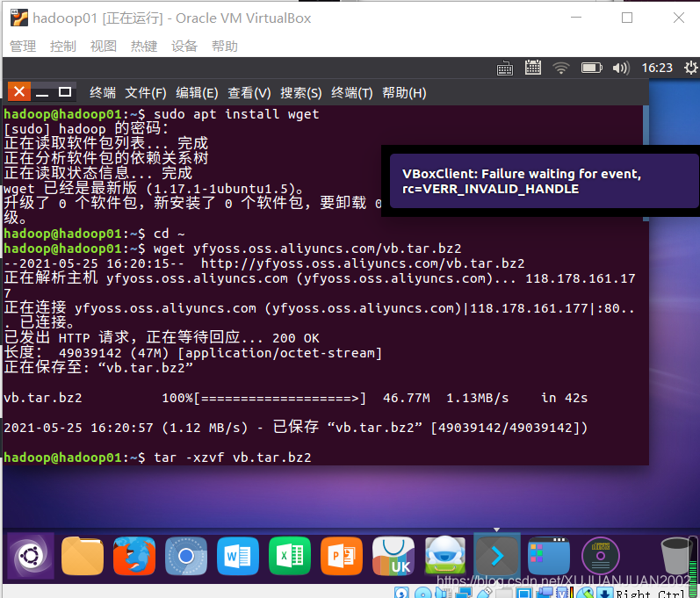Viewport: 700px width, 598px height.
Task: Open the trash bin in the dock
Action: (677, 556)
